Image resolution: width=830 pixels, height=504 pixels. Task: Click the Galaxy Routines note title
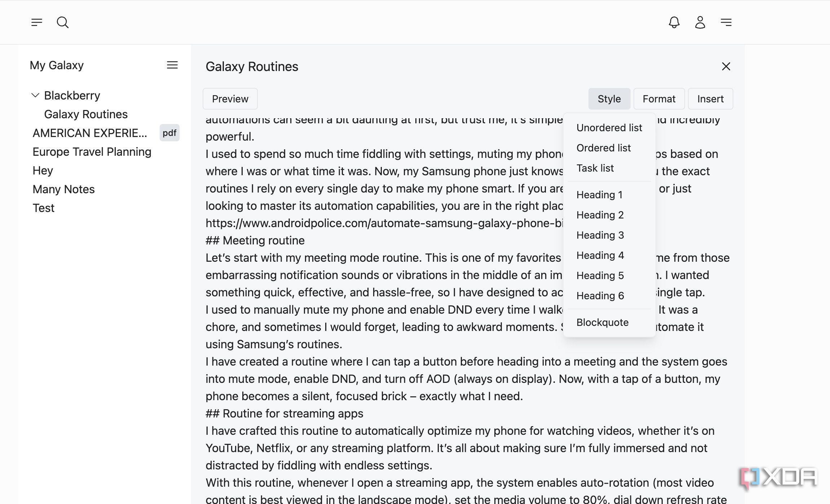point(252,67)
